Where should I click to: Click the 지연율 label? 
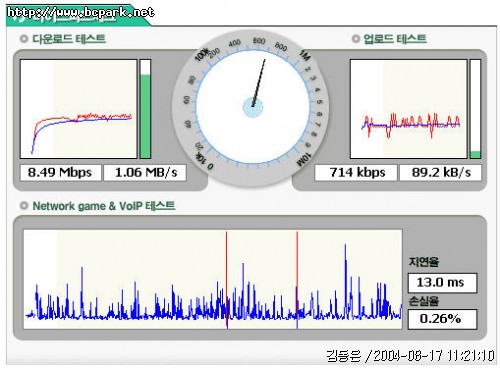pyautogui.click(x=424, y=262)
